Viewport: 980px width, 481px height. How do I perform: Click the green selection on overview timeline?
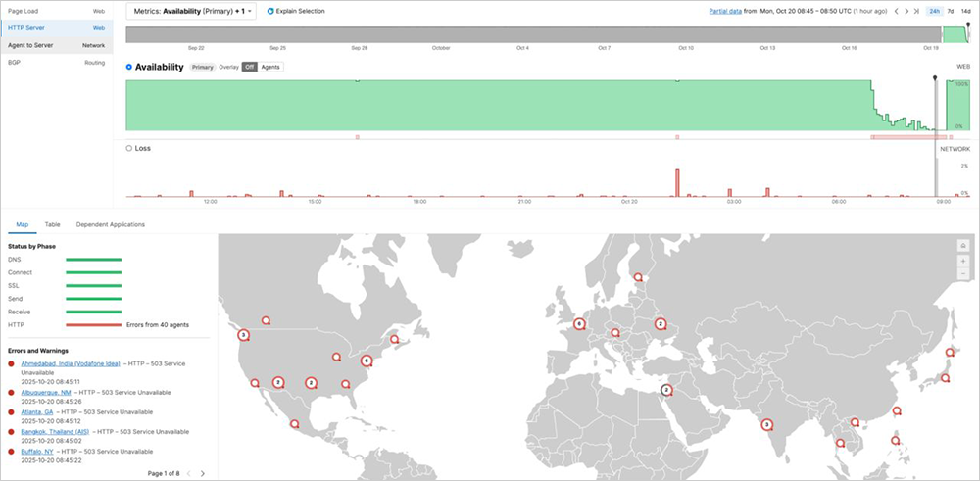[954, 34]
